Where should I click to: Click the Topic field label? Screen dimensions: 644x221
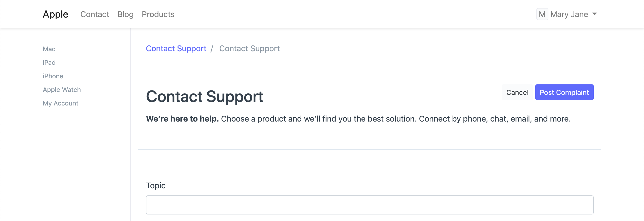156,185
